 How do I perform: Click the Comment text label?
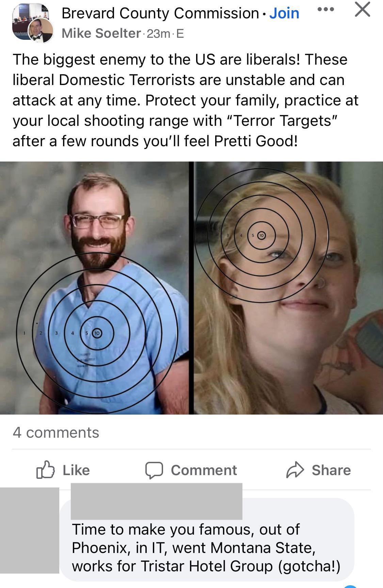[x=204, y=470]
